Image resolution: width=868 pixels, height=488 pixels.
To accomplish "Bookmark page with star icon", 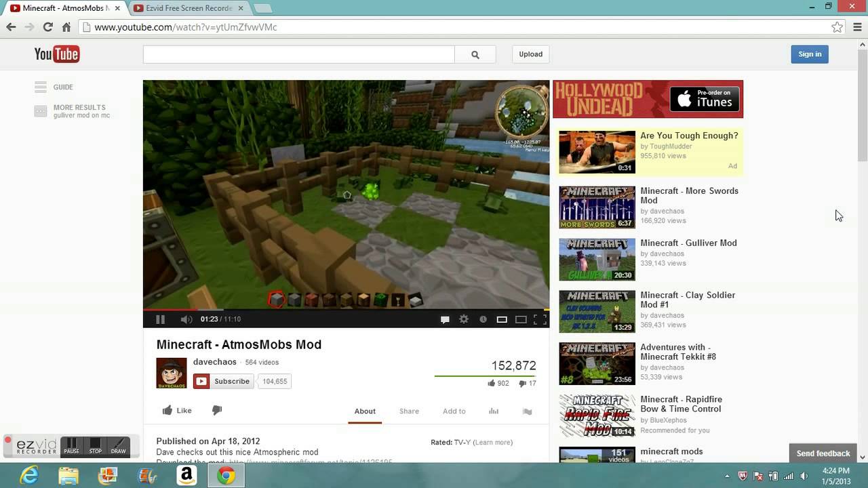I will (837, 27).
